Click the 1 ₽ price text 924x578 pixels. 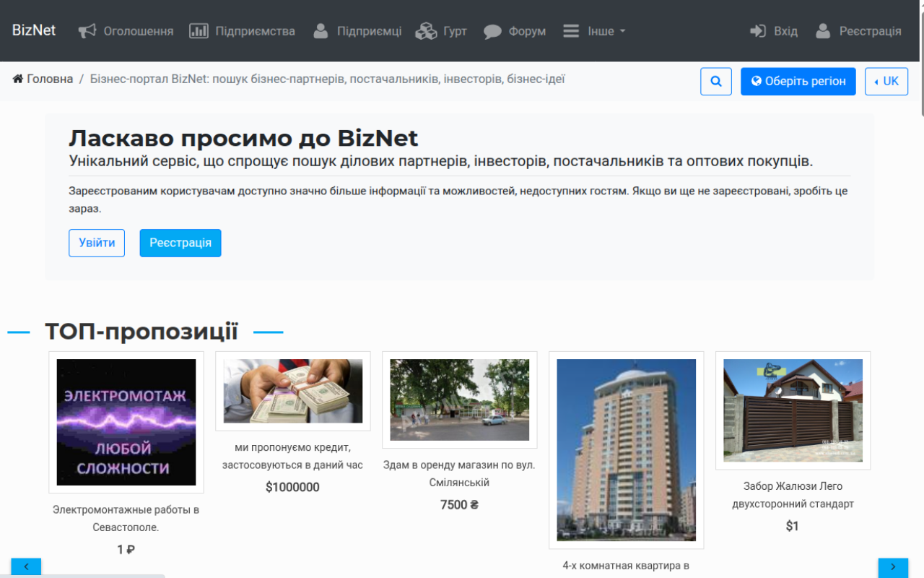click(126, 550)
